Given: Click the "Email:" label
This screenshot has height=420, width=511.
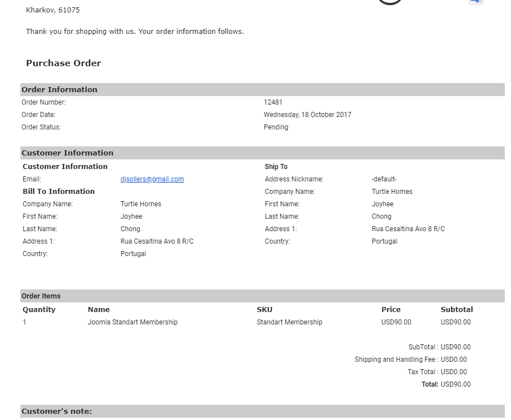Looking at the screenshot, I should (32, 179).
